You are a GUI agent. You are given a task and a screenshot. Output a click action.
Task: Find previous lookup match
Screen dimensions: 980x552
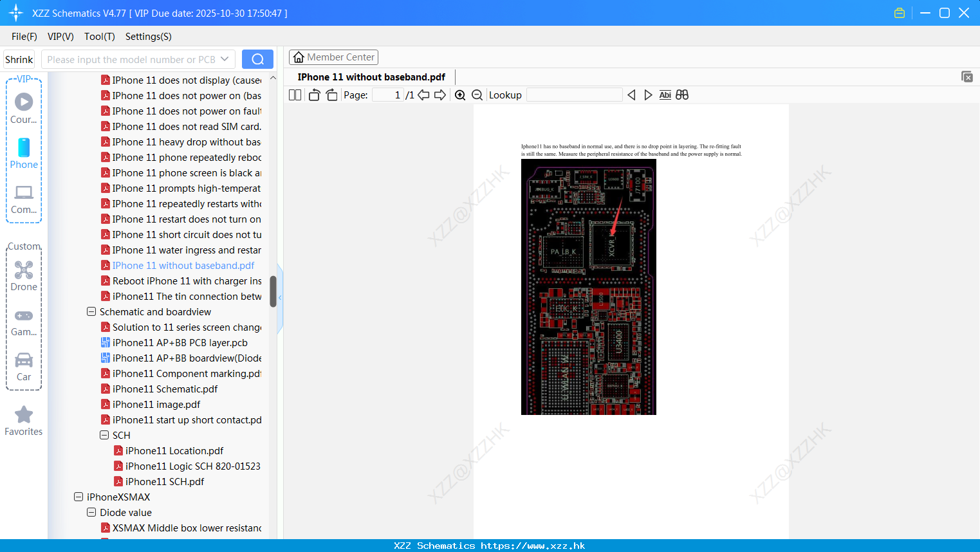(631, 95)
